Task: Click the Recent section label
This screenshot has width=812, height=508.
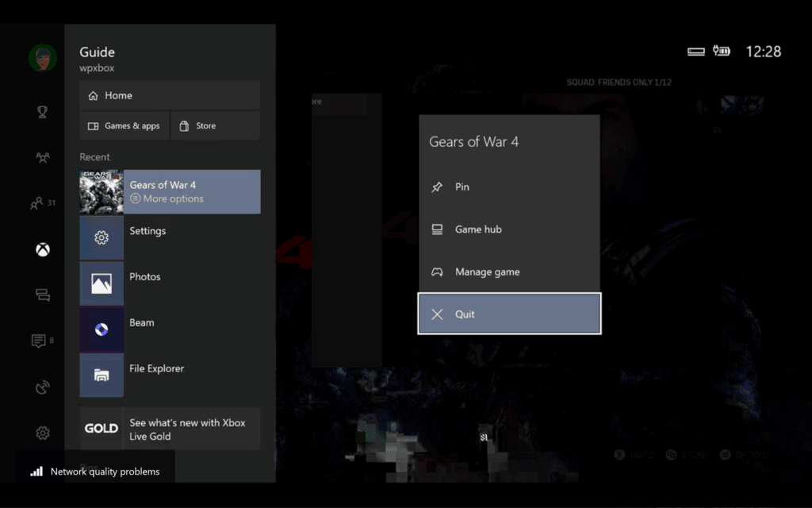Action: [95, 157]
